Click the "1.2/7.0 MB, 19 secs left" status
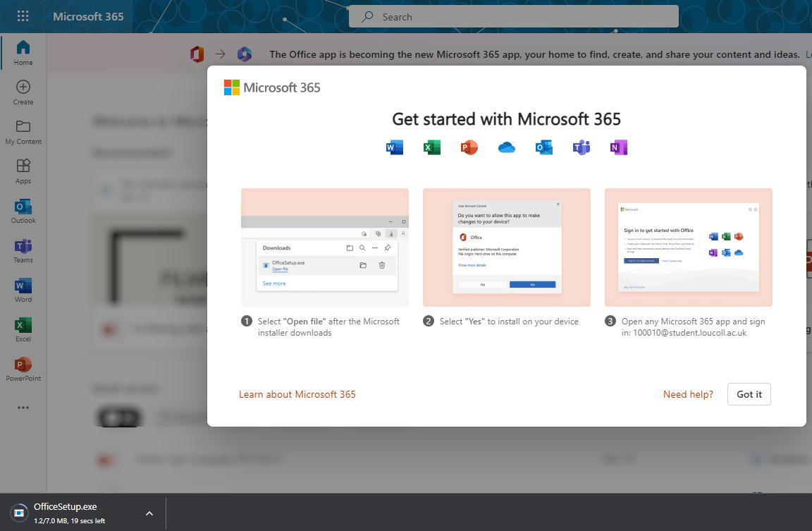 [x=69, y=520]
